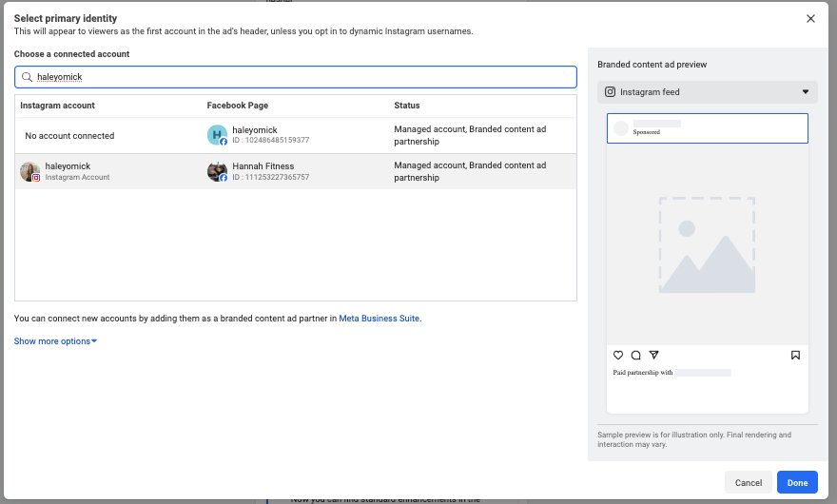
Task: Close the Select primary identity dialog
Action: click(x=810, y=18)
